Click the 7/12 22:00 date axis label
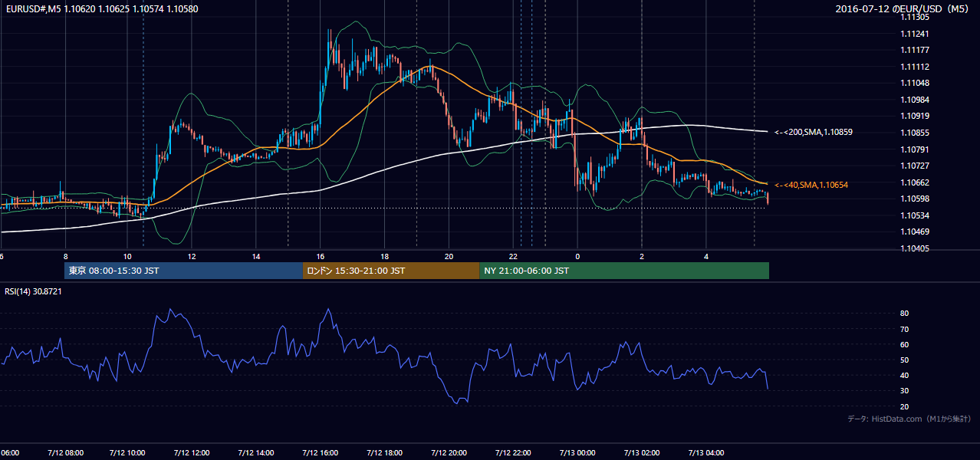This screenshot has height=460, width=980. click(514, 452)
